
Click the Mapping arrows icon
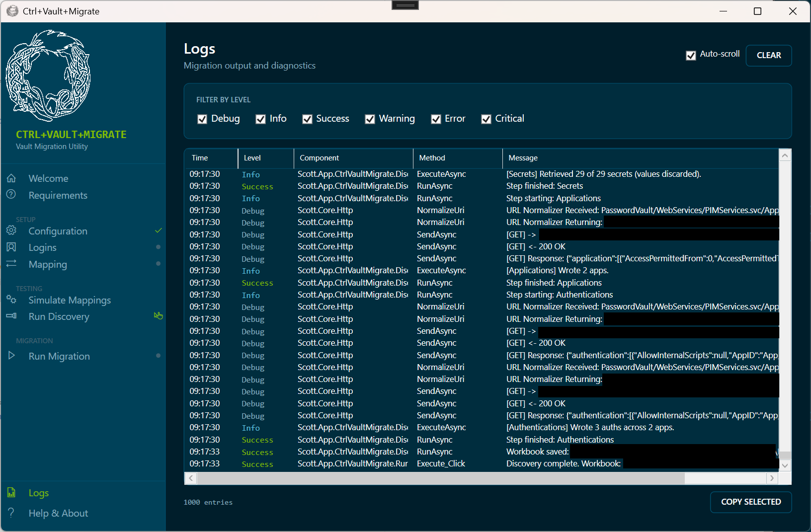pyautogui.click(x=11, y=263)
